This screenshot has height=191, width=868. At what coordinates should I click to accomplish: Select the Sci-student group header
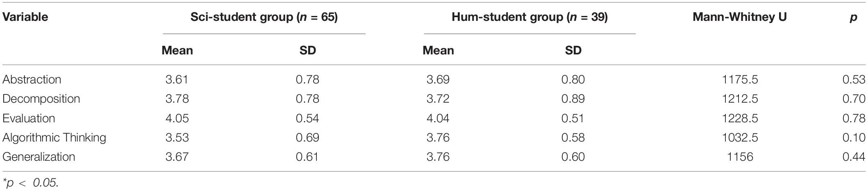[x=264, y=17]
